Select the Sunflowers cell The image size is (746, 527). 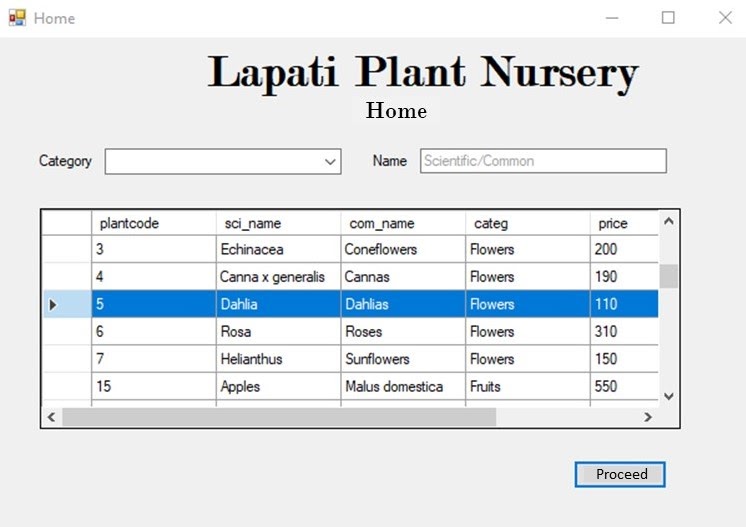click(402, 359)
